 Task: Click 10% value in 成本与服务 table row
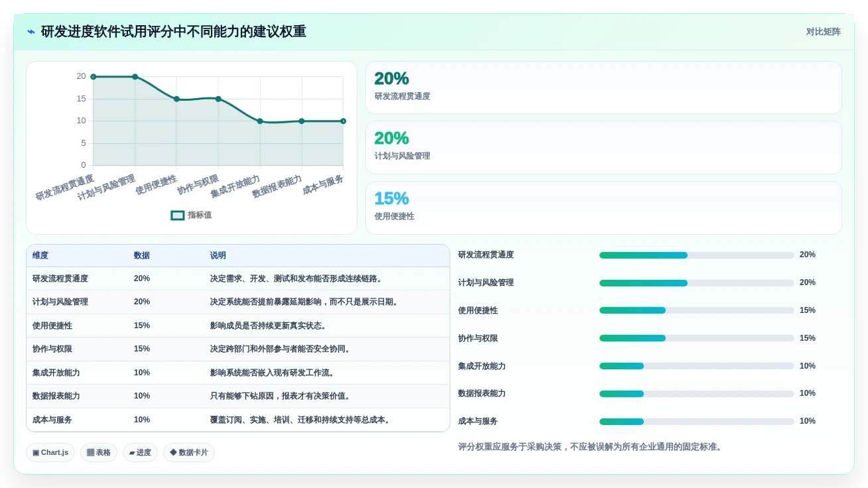pos(142,420)
